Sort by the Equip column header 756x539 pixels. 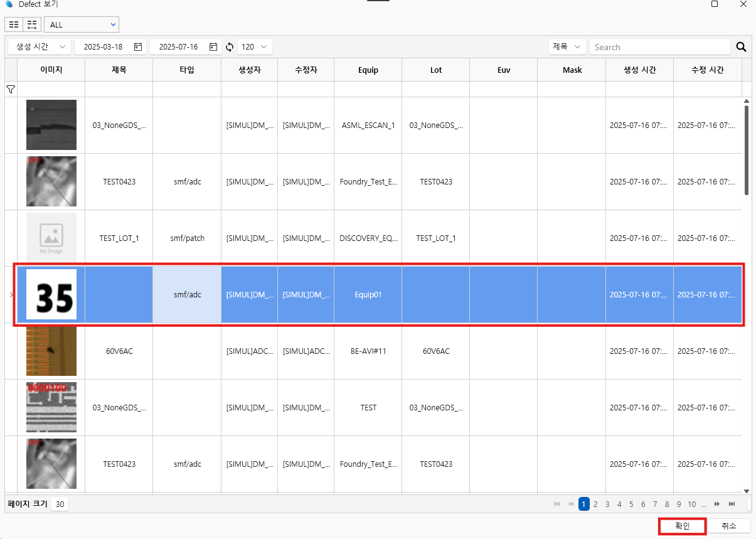[x=368, y=70]
